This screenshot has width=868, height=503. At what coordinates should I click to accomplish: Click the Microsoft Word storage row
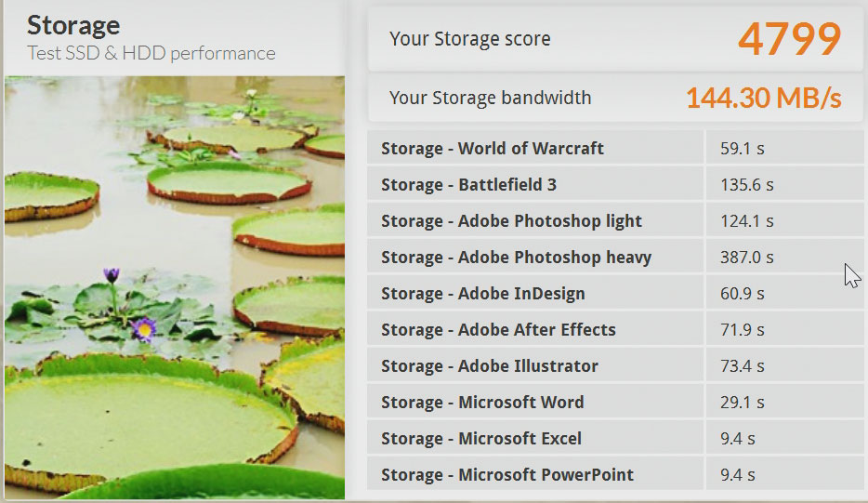(482, 403)
